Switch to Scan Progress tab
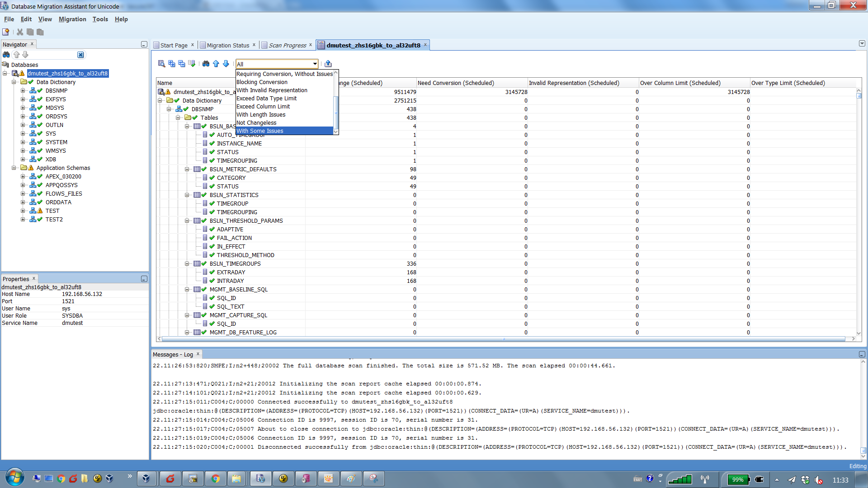This screenshot has height=488, width=868. point(287,45)
